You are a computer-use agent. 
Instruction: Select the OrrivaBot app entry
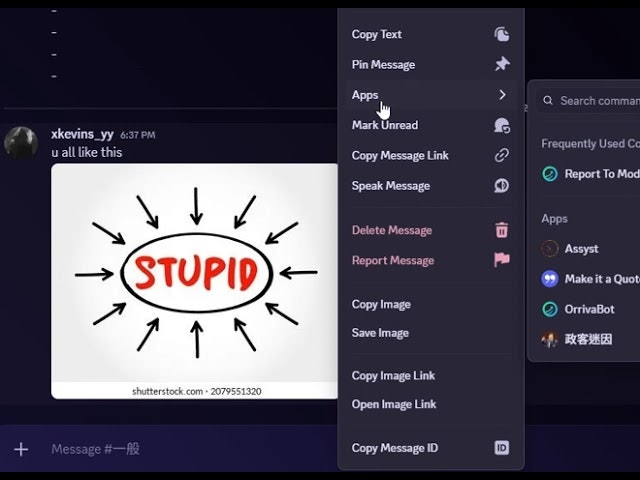point(587,309)
